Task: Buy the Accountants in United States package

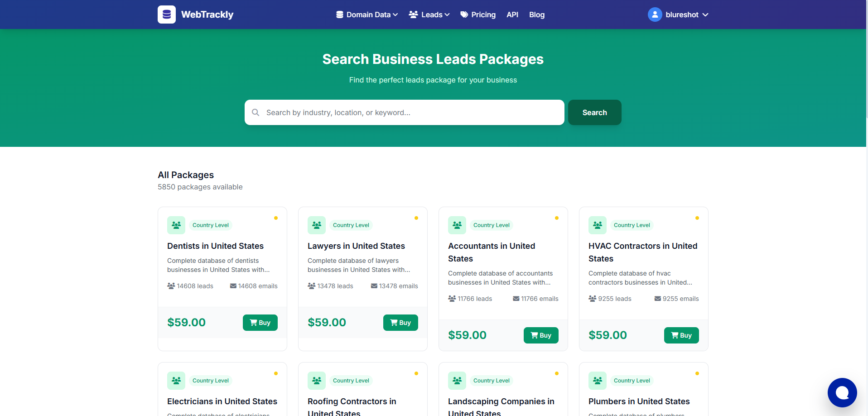Action: 541,335
